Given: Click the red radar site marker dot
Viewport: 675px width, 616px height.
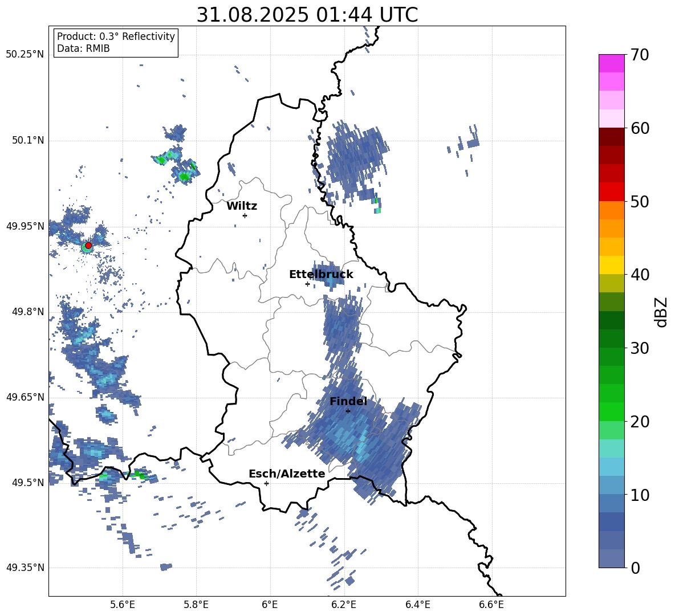Looking at the screenshot, I should [x=88, y=246].
